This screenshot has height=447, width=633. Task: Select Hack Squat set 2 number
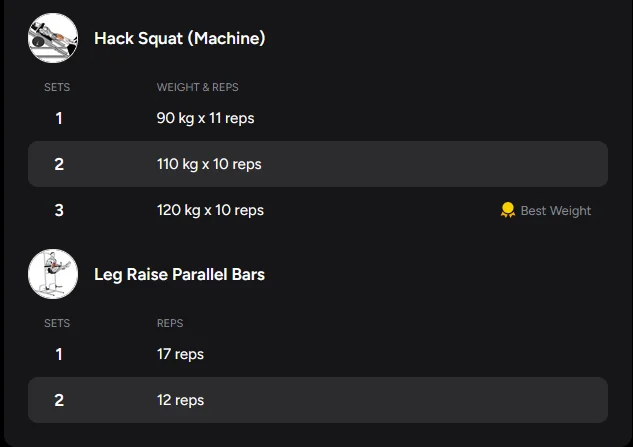(59, 164)
